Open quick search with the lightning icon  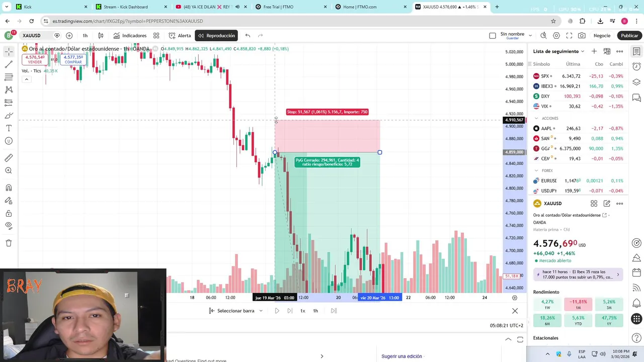pos(543,36)
